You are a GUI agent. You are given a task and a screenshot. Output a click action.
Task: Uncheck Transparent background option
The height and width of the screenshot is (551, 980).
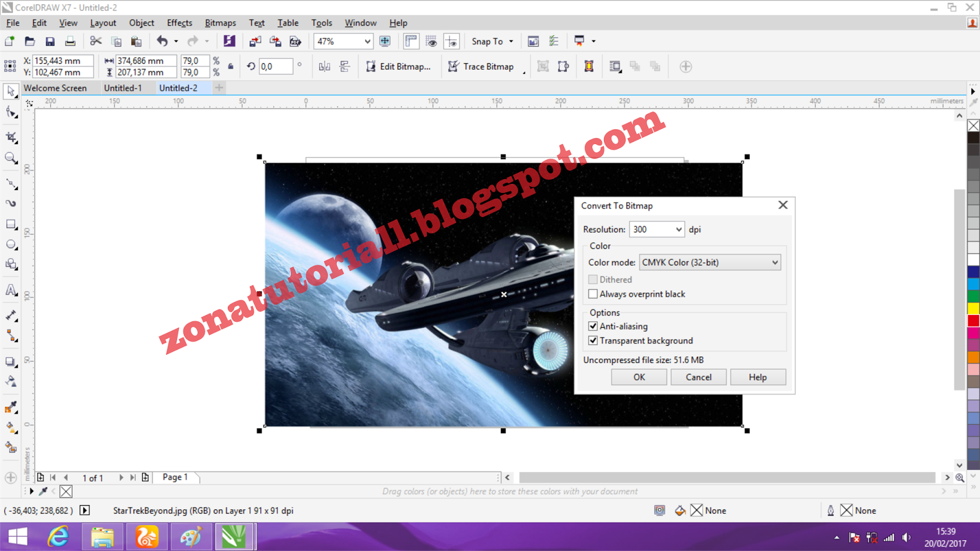click(x=593, y=341)
